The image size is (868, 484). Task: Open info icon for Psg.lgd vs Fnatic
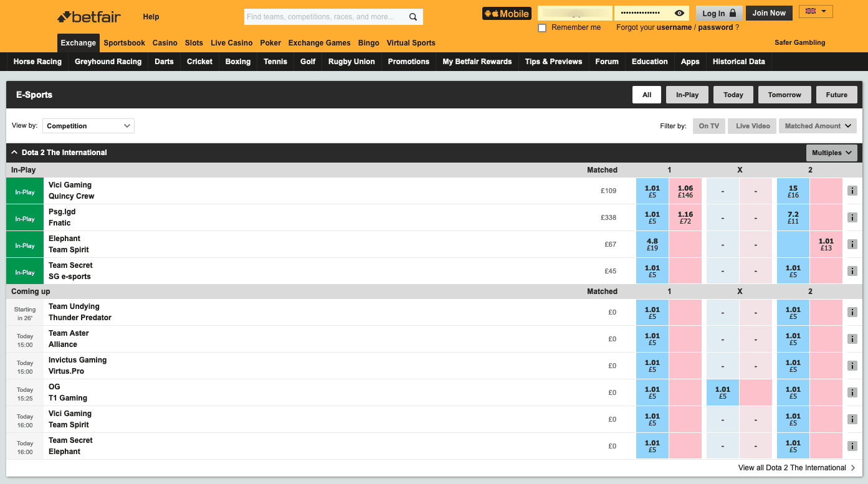tap(852, 217)
